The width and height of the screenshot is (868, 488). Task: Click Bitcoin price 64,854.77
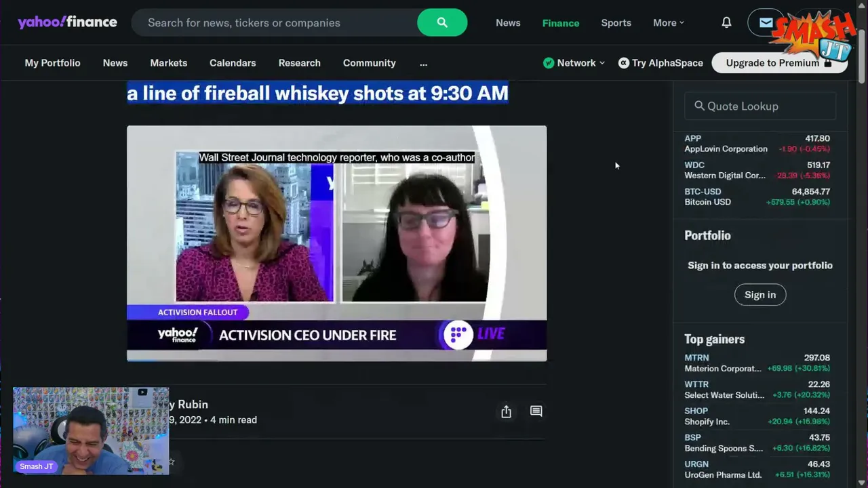coord(811,192)
